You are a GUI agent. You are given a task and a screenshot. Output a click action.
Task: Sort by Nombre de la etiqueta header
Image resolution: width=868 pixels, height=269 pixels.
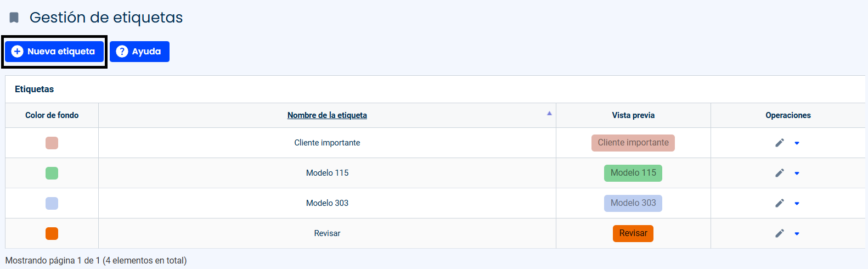[327, 115]
